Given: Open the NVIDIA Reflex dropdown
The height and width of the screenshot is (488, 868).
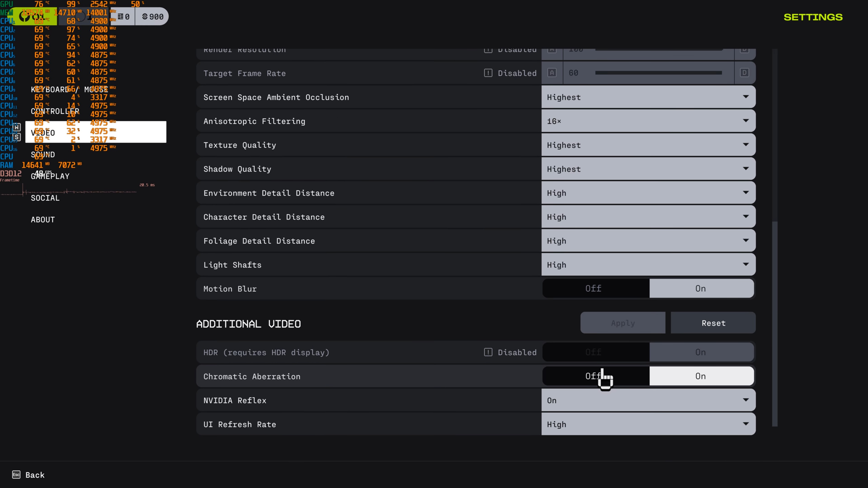Looking at the screenshot, I should (x=648, y=400).
